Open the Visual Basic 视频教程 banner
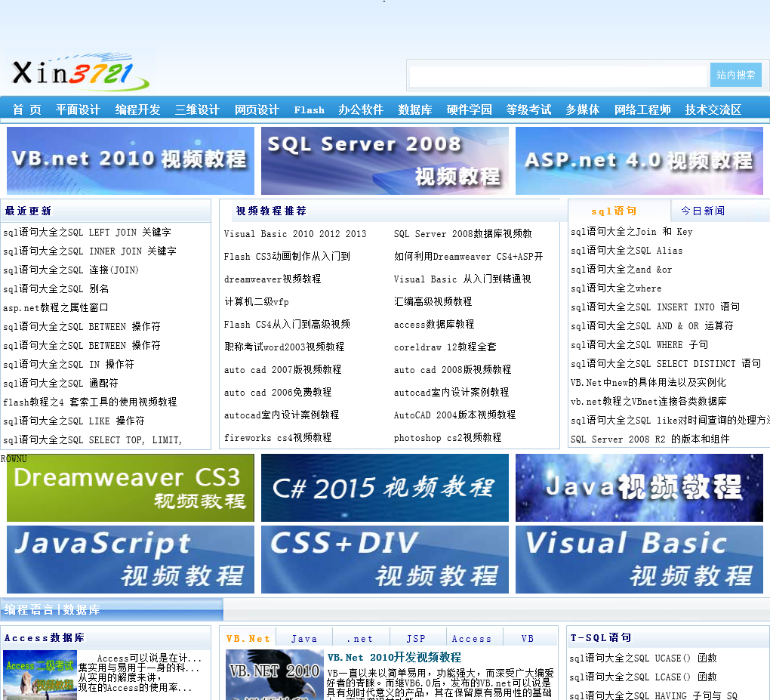This screenshot has width=770, height=700. (x=639, y=560)
